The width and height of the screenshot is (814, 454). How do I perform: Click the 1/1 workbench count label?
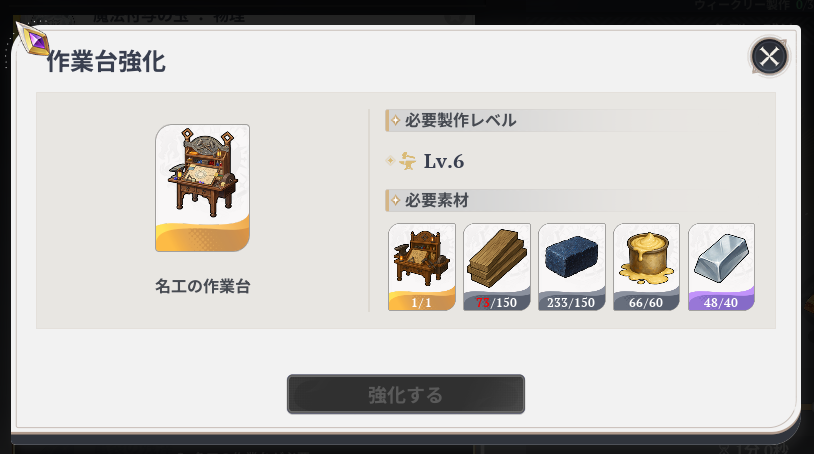[422, 302]
